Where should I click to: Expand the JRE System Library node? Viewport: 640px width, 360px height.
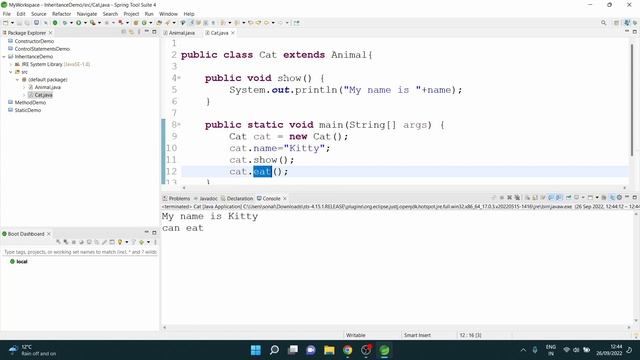point(11,64)
